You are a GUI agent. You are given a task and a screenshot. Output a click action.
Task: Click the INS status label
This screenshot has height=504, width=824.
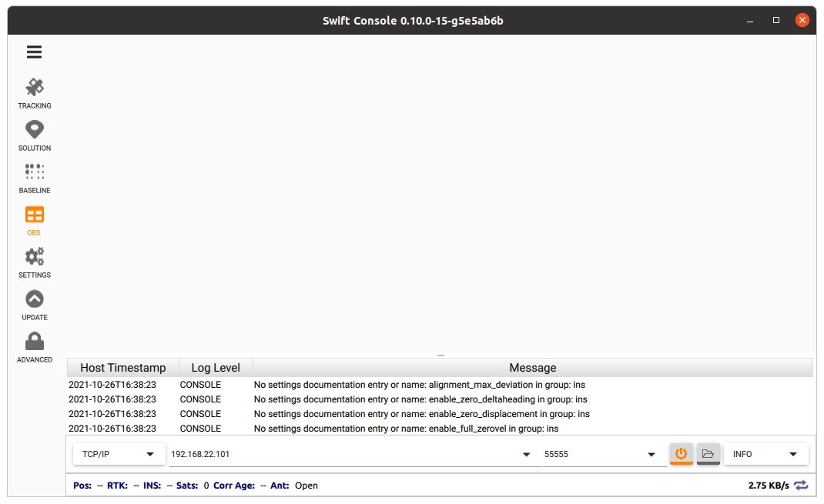pos(152,486)
